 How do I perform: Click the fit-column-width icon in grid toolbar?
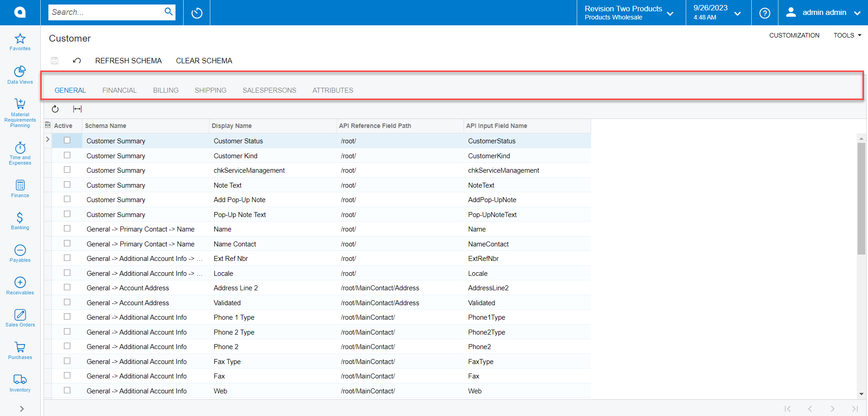pos(77,109)
